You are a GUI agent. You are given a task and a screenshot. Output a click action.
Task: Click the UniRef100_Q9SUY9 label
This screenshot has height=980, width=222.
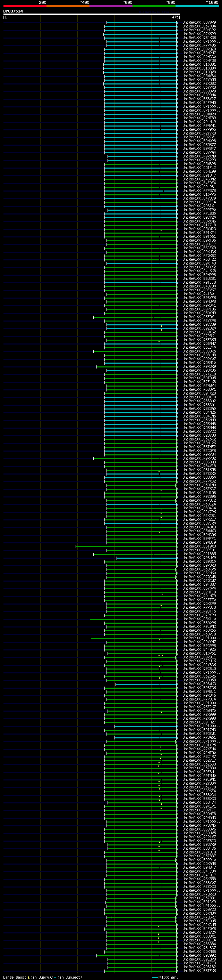point(199,558)
